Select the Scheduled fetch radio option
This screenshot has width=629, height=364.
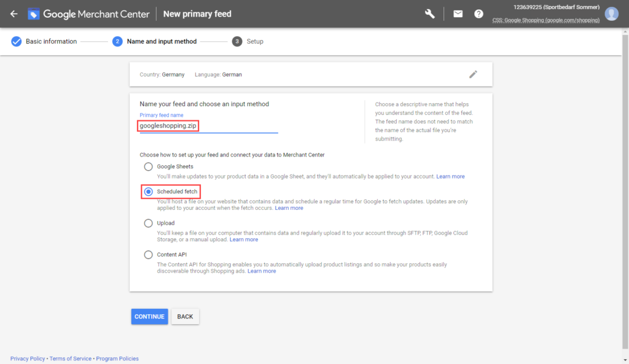tap(148, 192)
